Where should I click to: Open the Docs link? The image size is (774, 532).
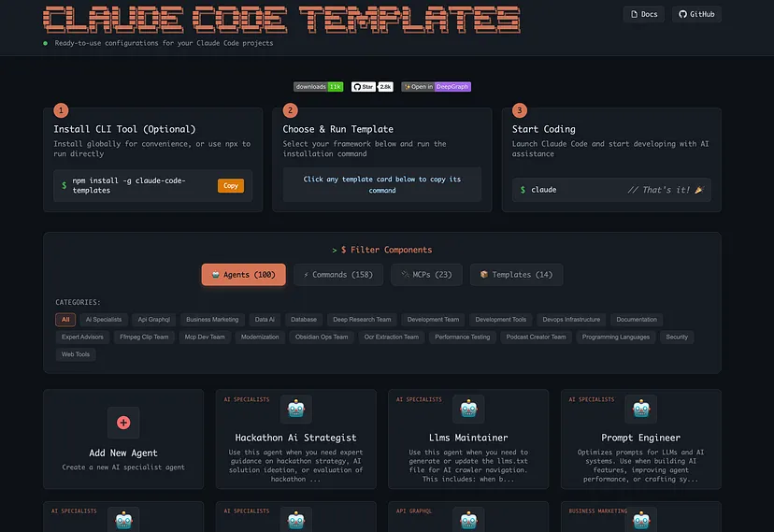click(644, 14)
